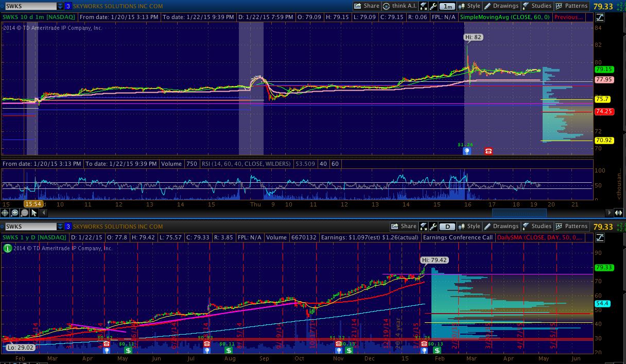
Task: Click the Earnings Conference Call label
Action: 457,237
